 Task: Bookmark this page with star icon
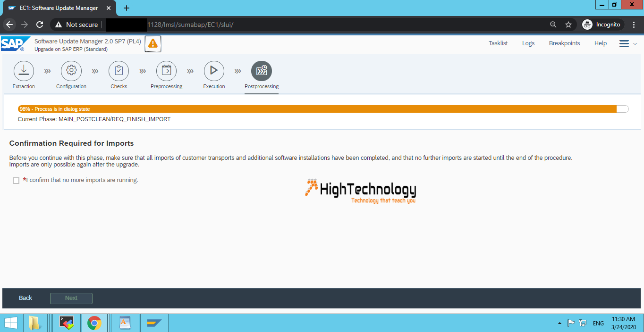click(568, 25)
